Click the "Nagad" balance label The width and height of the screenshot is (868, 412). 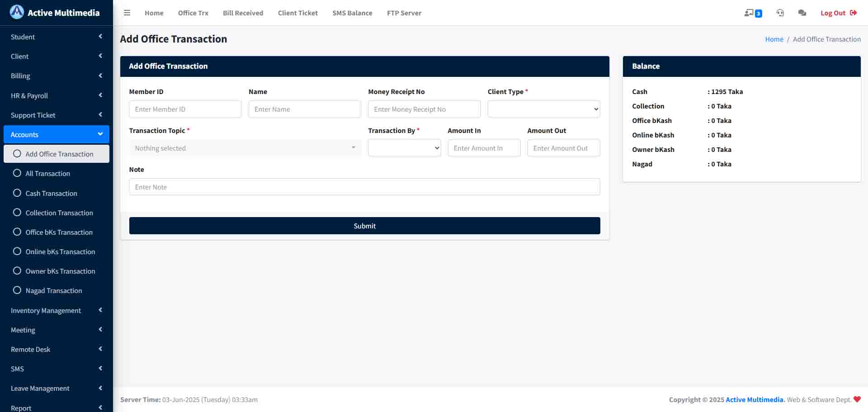coord(642,164)
